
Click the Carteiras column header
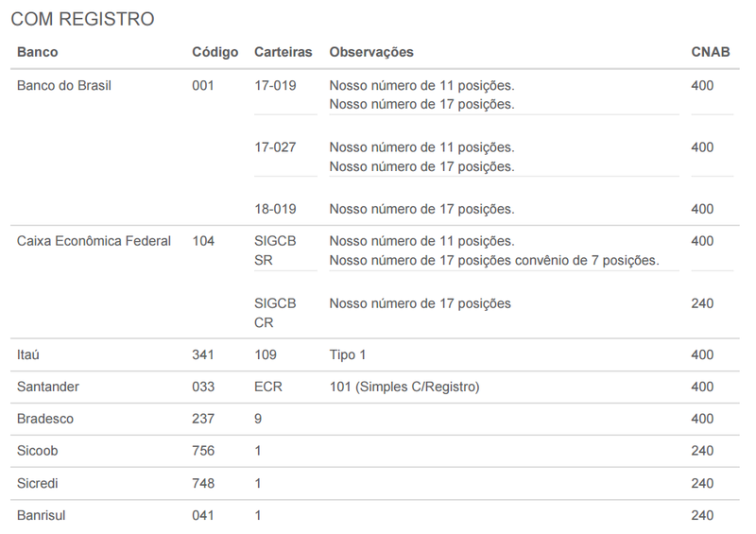click(x=283, y=52)
